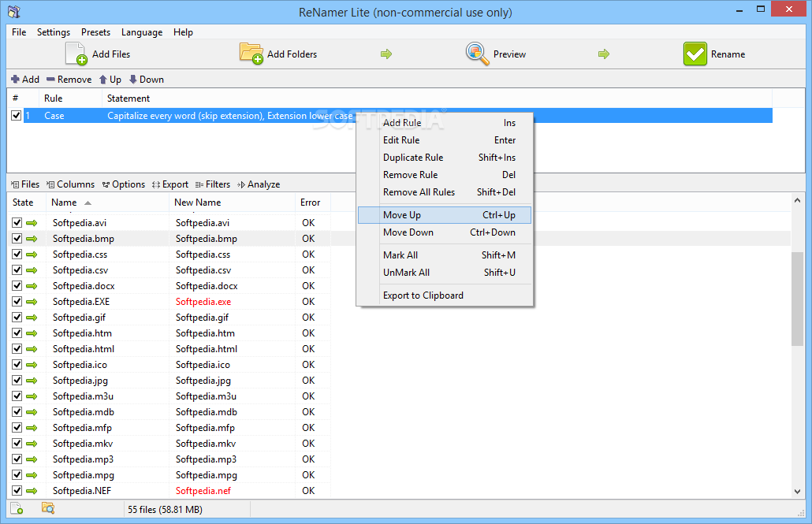This screenshot has height=524, width=812.
Task: Click the 55 files (58.81 MB) status text
Action: (166, 510)
